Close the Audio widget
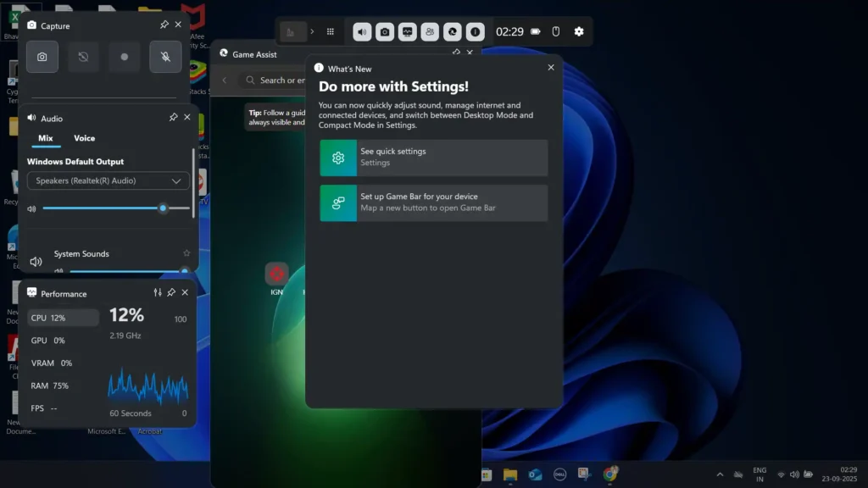868x488 pixels. tap(187, 117)
